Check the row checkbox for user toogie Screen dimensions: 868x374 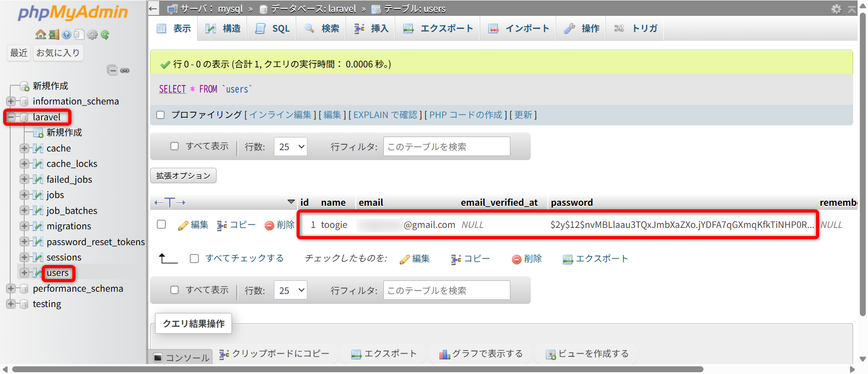point(161,224)
